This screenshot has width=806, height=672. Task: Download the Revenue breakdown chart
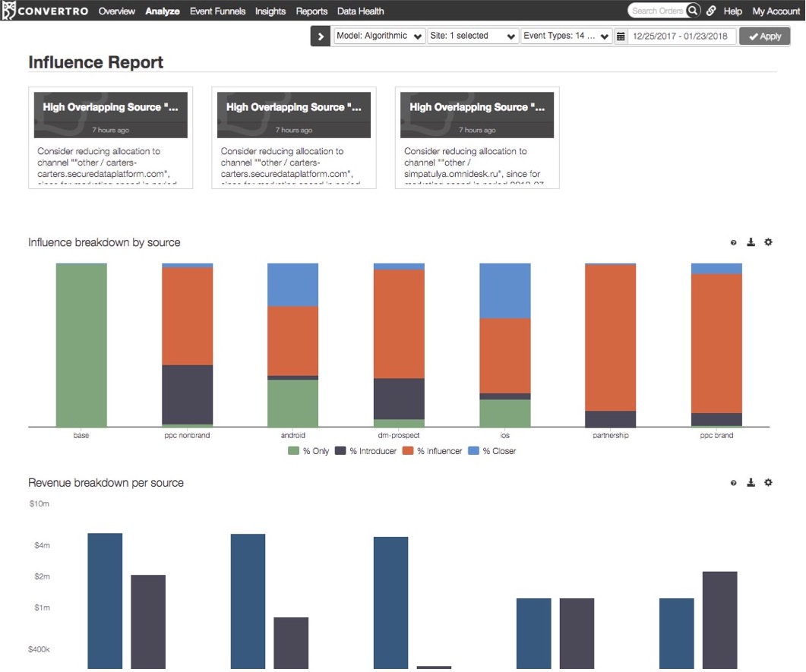point(751,482)
